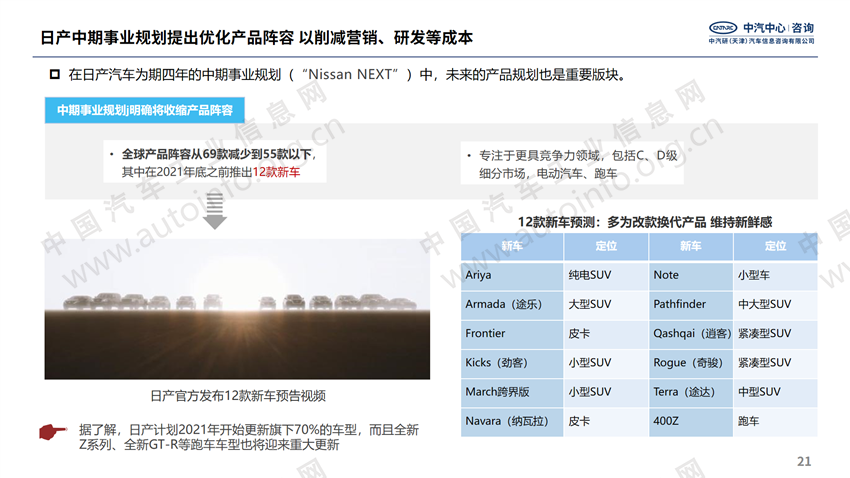Click the gray downward arrow graphic
Viewport: 850px width, 478px height.
pyautogui.click(x=215, y=212)
